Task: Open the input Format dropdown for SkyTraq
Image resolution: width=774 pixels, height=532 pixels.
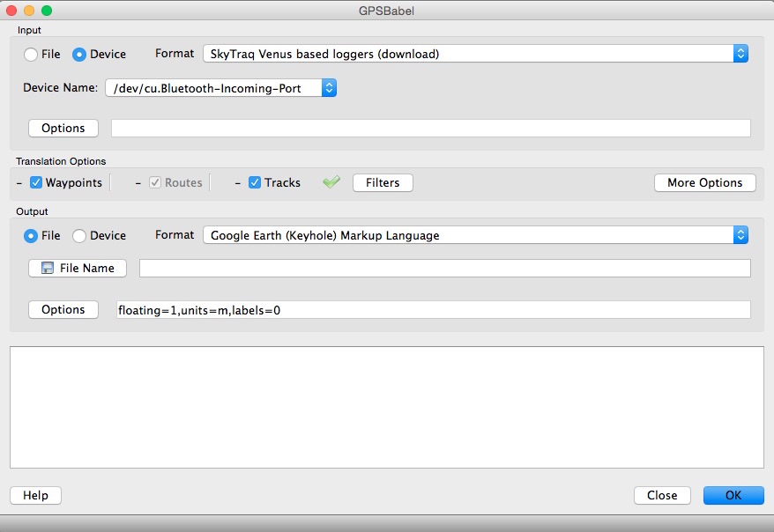Action: coord(475,54)
